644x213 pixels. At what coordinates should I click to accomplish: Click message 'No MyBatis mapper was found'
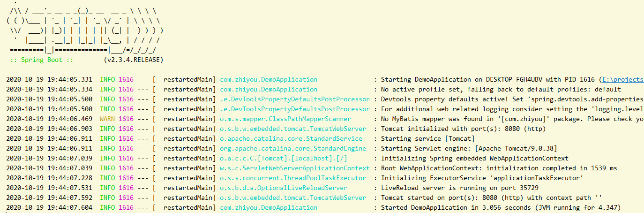coord(512,119)
